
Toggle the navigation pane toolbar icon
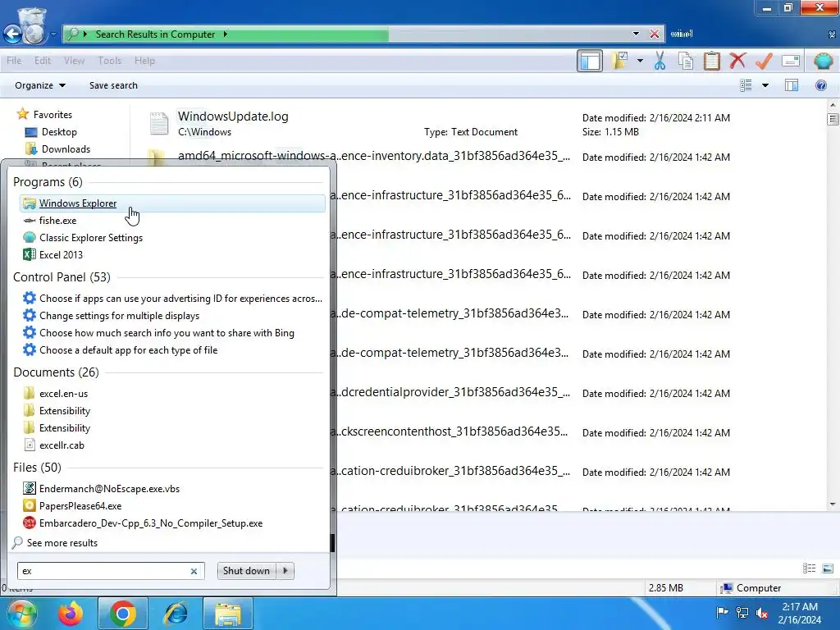590,61
